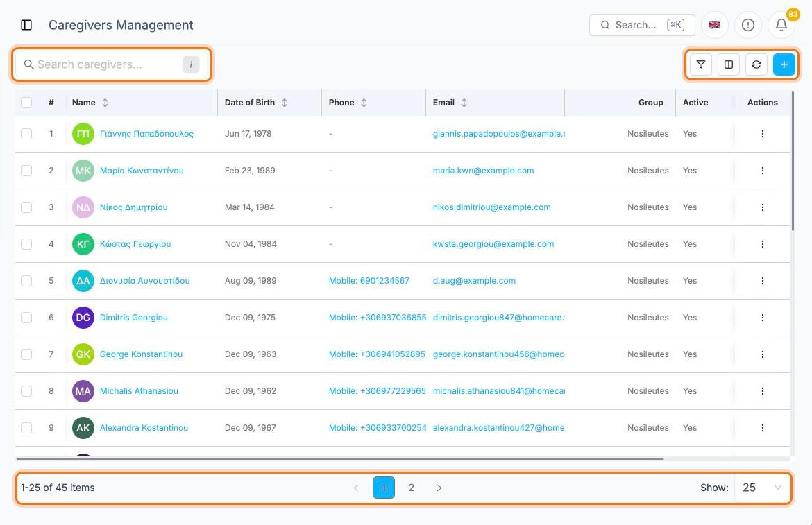Open actions menu for Διονυσία Αυγουστίδου

[762, 280]
